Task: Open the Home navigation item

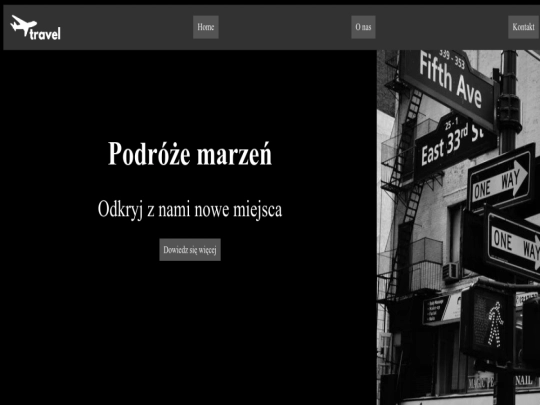Action: [206, 27]
